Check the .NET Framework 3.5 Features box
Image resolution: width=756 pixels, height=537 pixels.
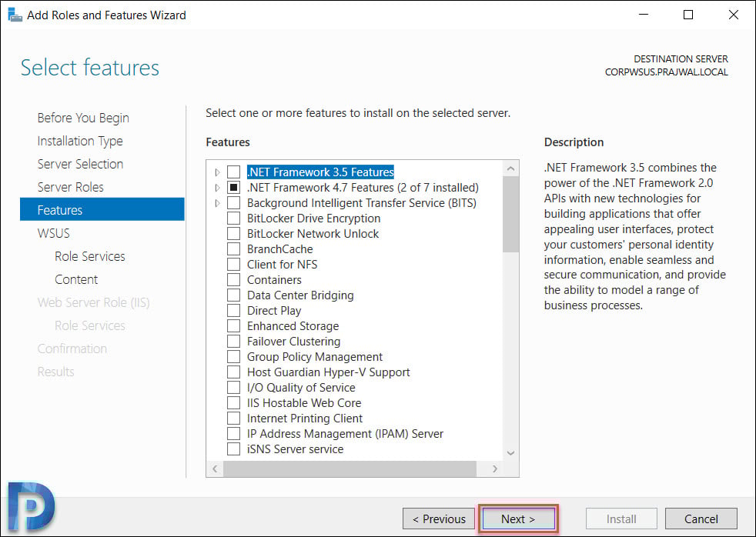click(233, 172)
